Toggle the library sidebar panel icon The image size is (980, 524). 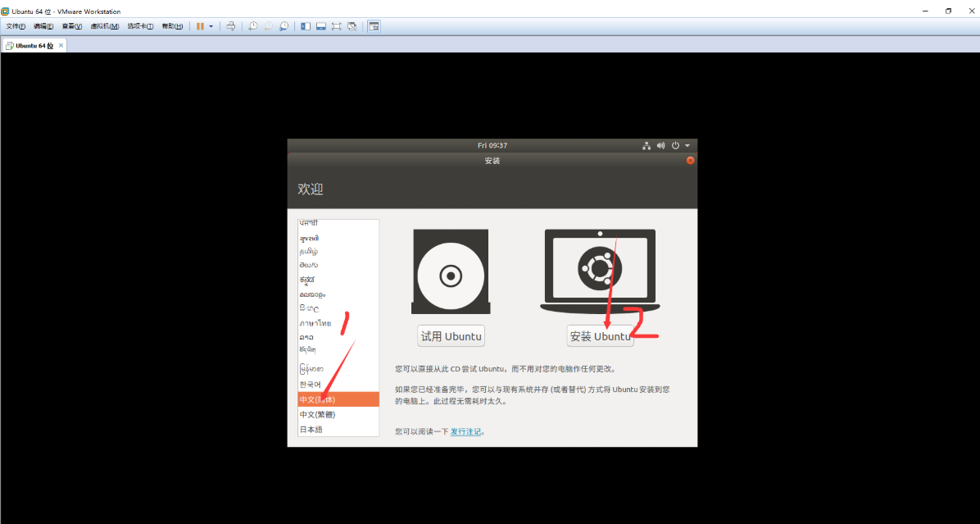(x=306, y=26)
